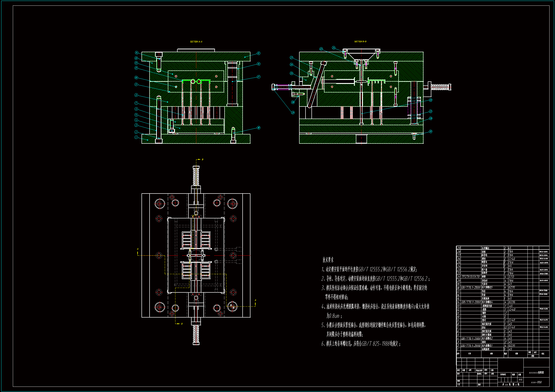Select part balloon number 15
Viewport: 555px width, 392px height.
coord(259,53)
